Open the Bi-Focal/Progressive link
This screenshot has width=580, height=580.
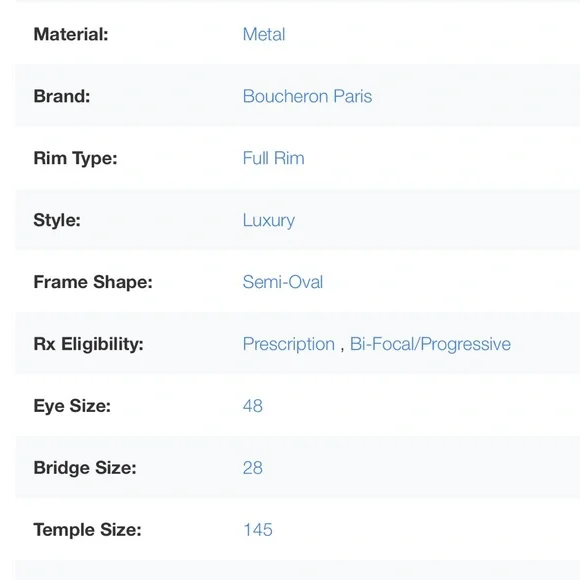(x=430, y=345)
